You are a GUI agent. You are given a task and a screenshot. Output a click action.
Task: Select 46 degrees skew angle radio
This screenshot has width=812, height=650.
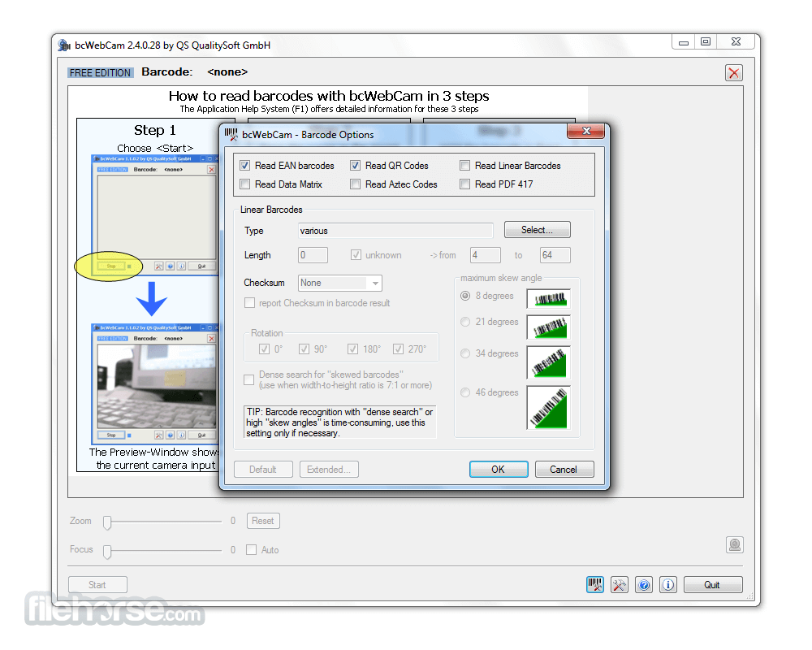coord(465,393)
